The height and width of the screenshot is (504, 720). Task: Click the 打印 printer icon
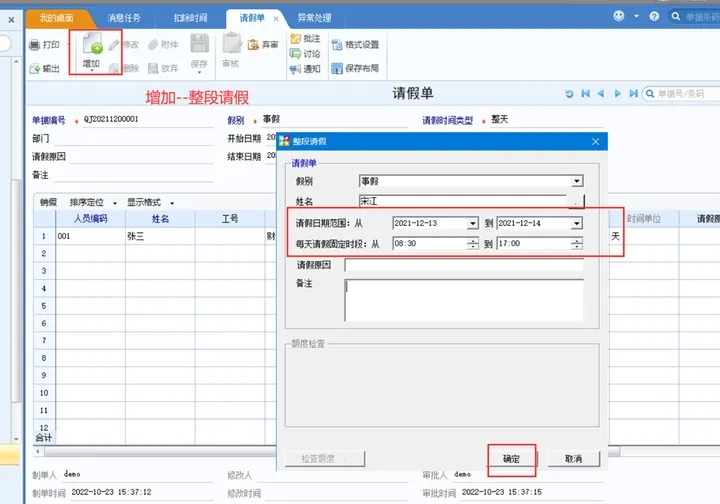34,45
